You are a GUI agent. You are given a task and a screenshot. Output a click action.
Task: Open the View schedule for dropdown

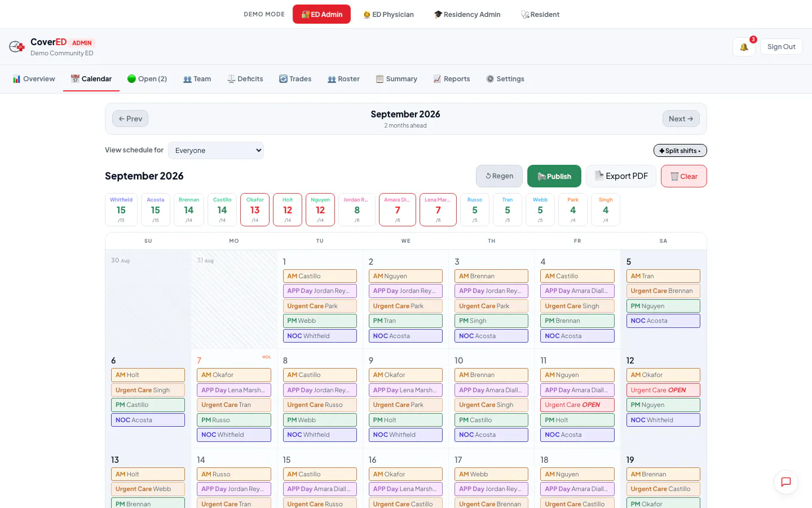click(216, 150)
